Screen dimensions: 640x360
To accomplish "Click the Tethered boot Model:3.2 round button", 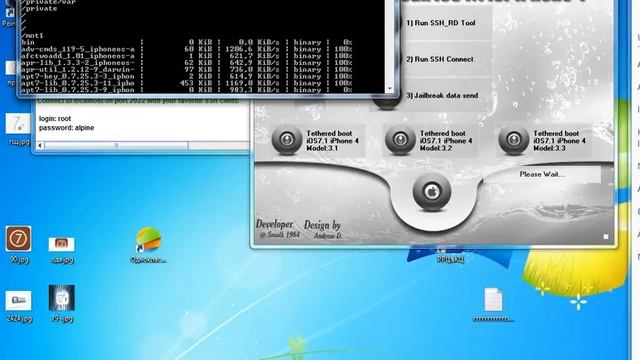I will tap(400, 140).
